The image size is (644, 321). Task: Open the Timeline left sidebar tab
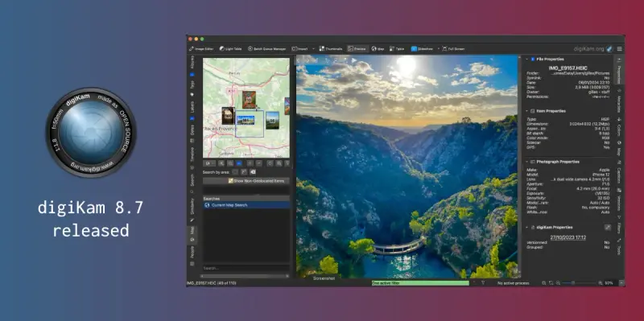coord(192,158)
